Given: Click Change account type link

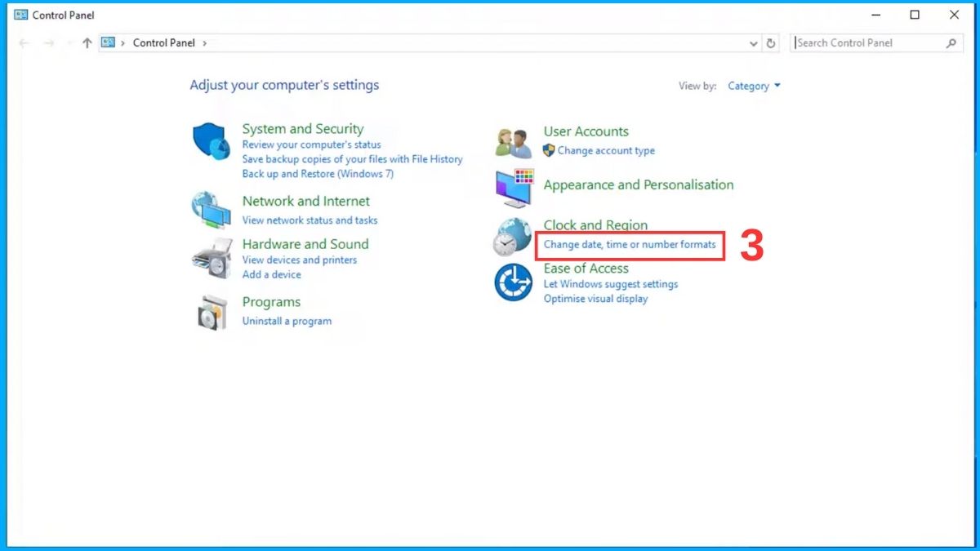Looking at the screenshot, I should coord(606,151).
